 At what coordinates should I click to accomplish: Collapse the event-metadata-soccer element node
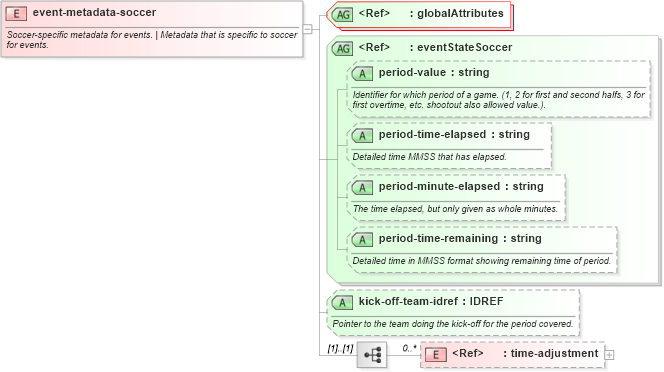pos(307,29)
